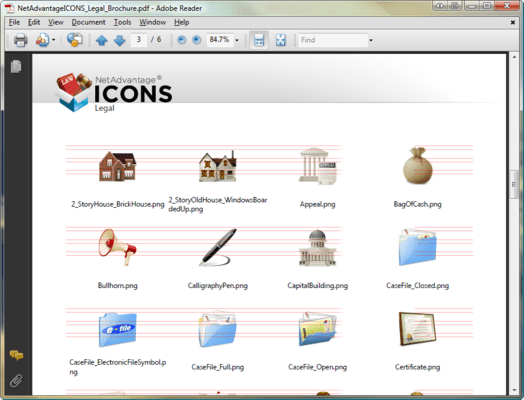Open the zoom level dropdown arrow

click(237, 40)
